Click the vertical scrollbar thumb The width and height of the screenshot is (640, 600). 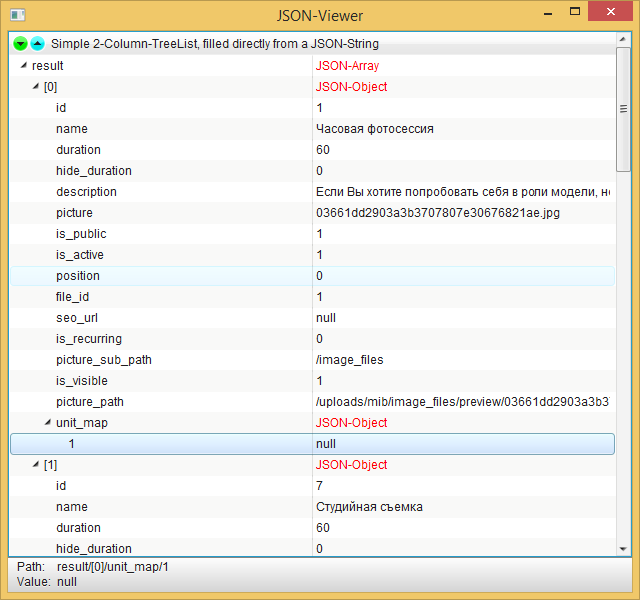(624, 110)
